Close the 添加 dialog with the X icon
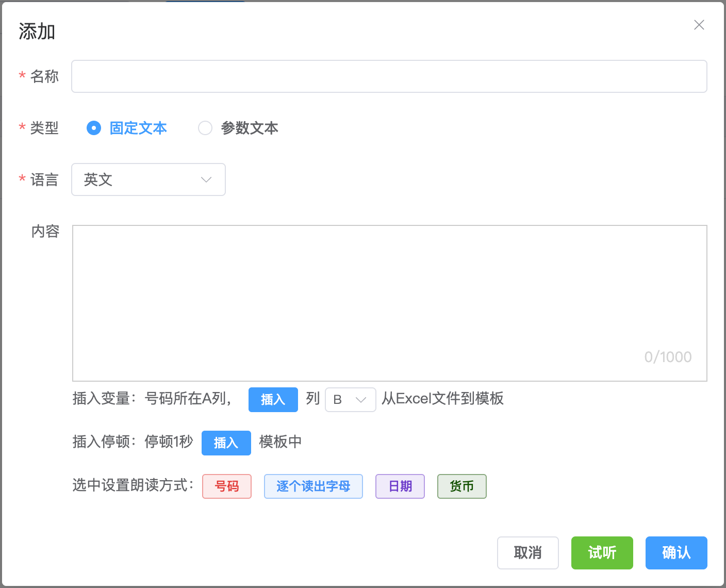Viewport: 726px width, 588px height. pyautogui.click(x=699, y=25)
